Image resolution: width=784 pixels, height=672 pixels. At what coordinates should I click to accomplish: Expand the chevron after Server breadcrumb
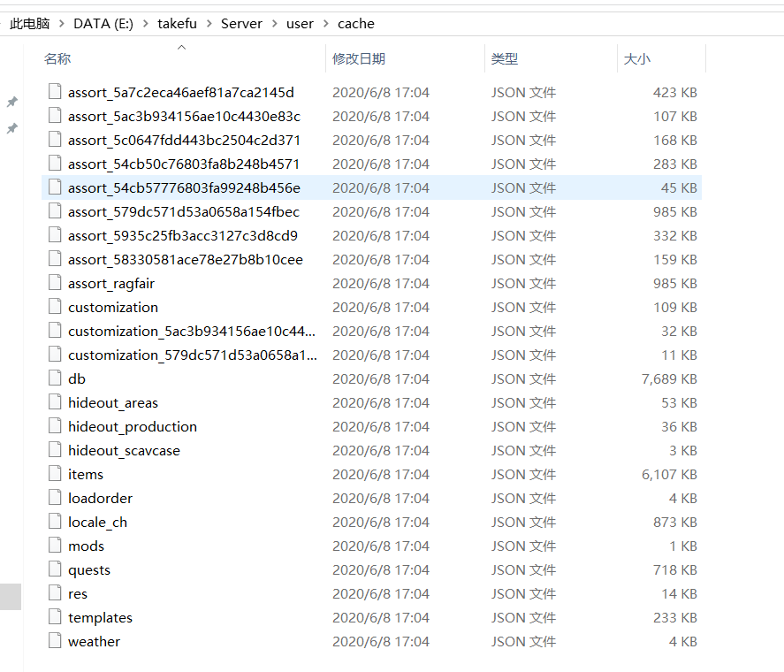275,24
